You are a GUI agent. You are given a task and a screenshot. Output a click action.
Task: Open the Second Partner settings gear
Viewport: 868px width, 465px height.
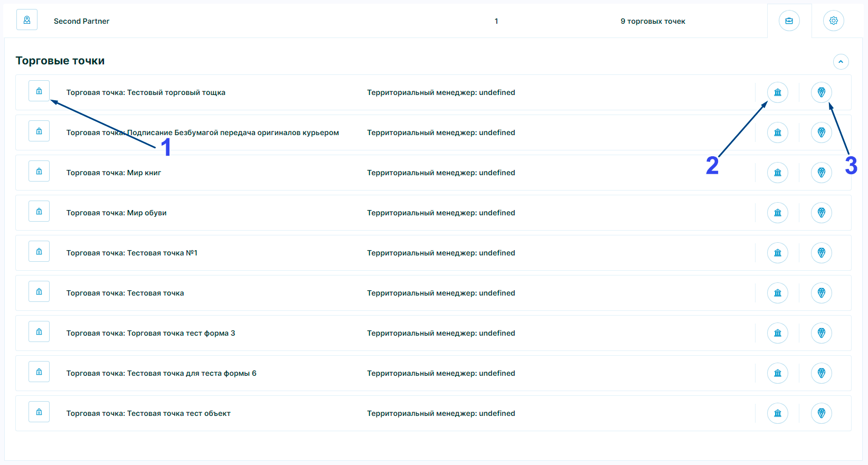click(833, 21)
